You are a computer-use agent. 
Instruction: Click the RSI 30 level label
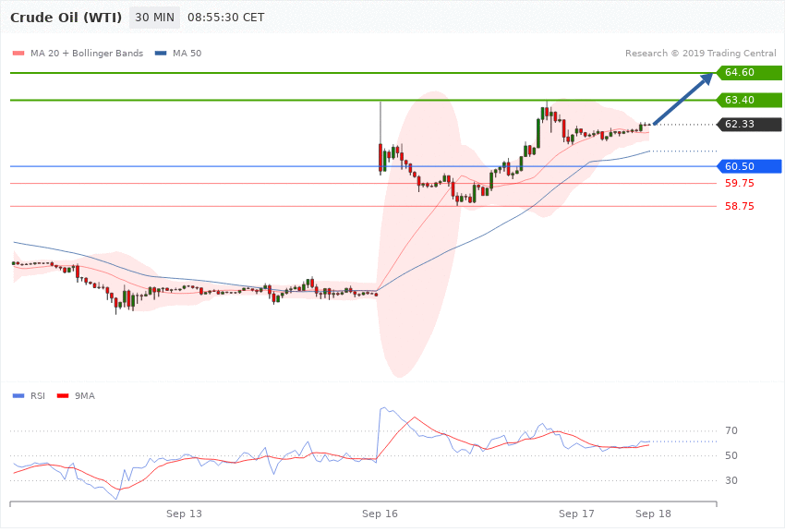(731, 481)
